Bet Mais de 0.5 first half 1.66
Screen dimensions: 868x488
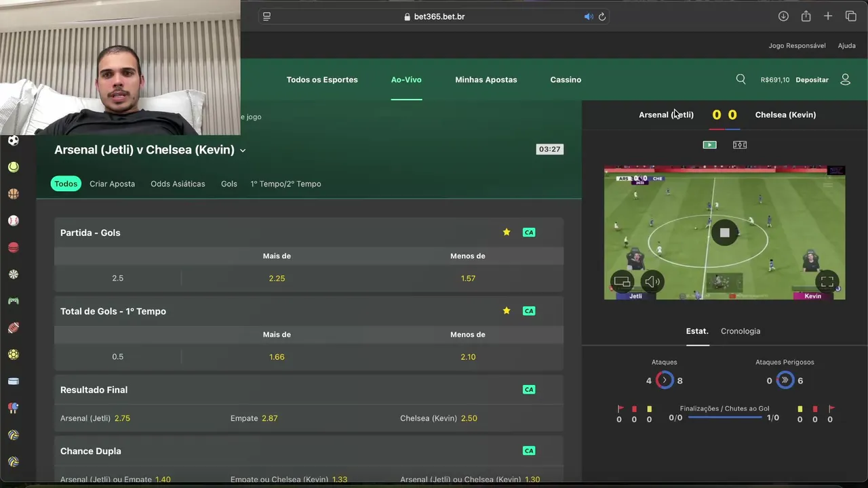[277, 357]
